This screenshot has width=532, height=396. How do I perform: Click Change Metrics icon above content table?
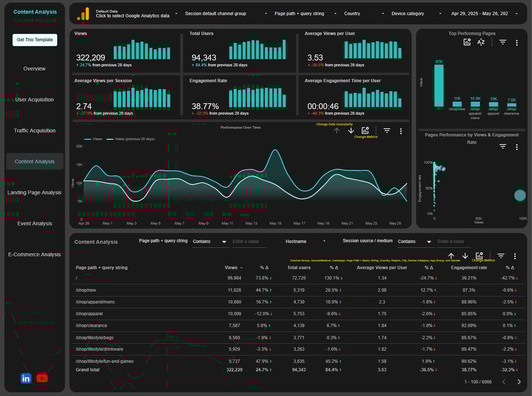click(x=480, y=256)
